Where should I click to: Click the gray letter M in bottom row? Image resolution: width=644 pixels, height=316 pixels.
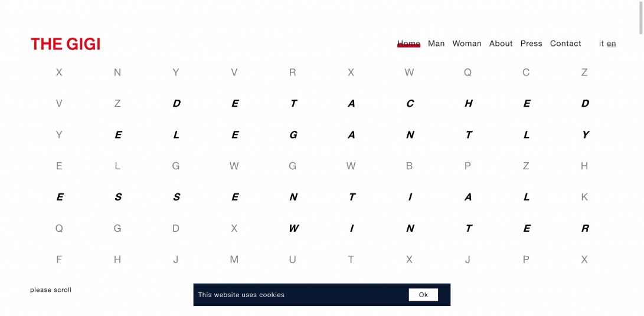click(234, 260)
